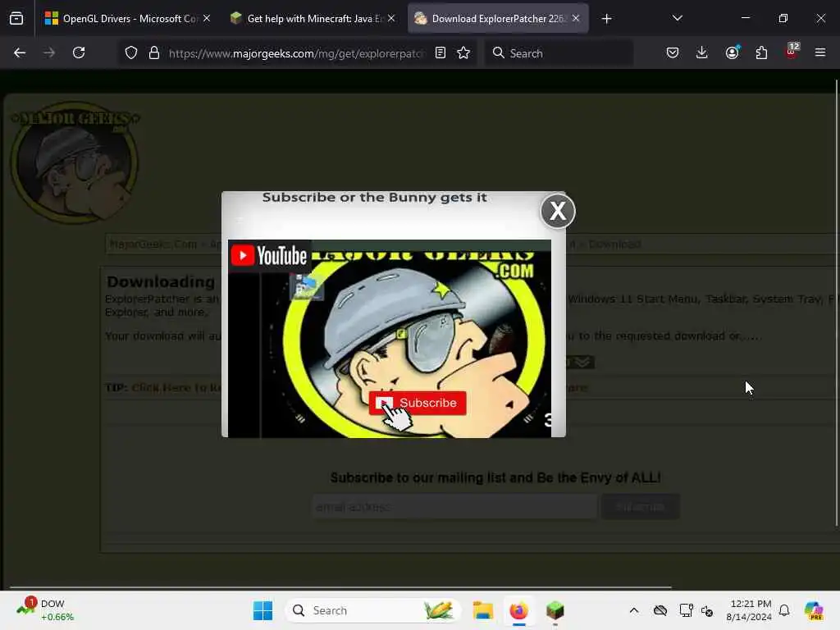Image resolution: width=840 pixels, height=630 pixels.
Task: Click the taskbar Search box
Action: (373, 610)
